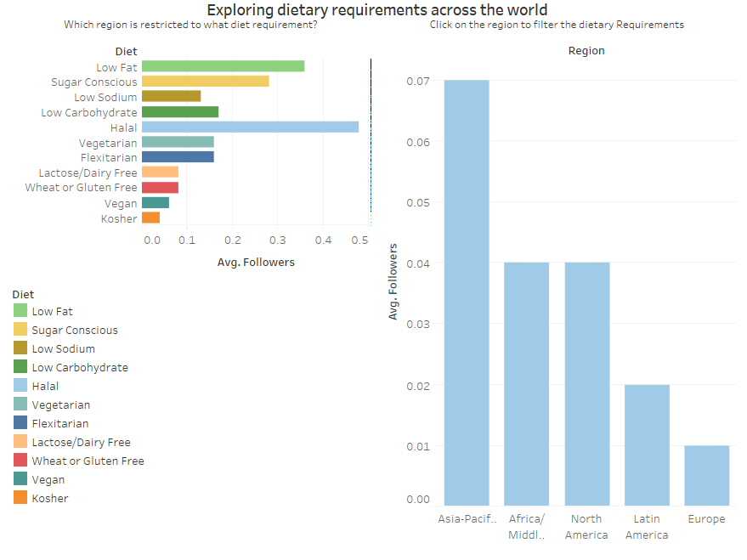Screen dimensions: 747x560
Task: Click 'Low Fat' row label in Diet chart
Action: pos(116,68)
